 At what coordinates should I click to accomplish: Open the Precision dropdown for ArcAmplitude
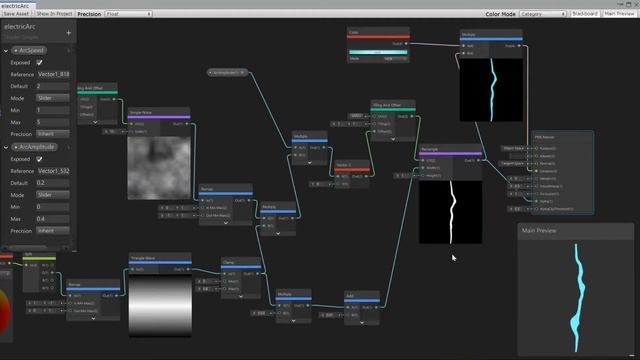coord(53,231)
